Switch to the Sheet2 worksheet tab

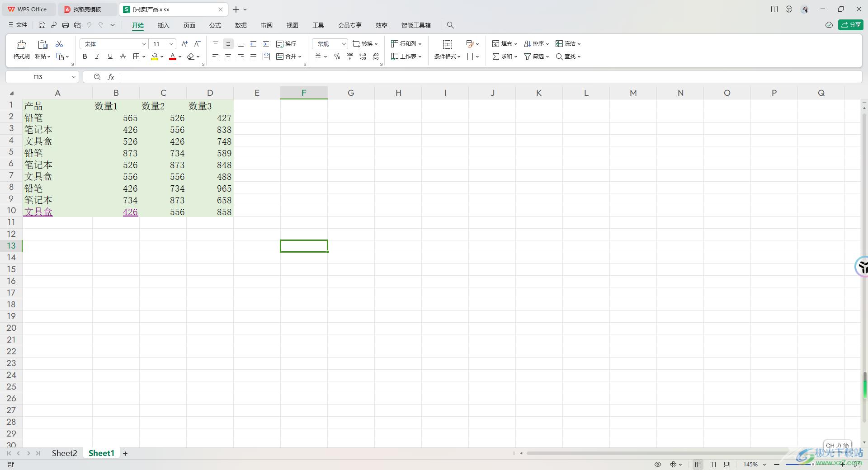click(x=64, y=453)
